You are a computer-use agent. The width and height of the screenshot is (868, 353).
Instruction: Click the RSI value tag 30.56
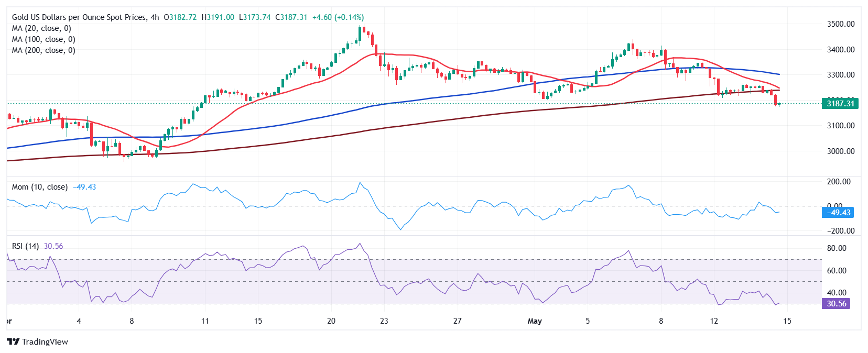(837, 304)
